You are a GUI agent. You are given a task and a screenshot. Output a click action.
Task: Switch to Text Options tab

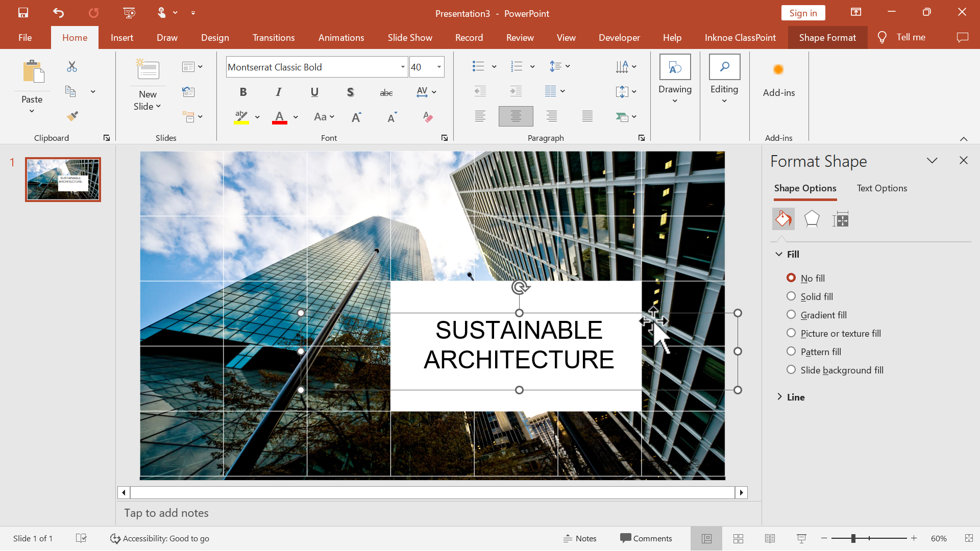[881, 188]
